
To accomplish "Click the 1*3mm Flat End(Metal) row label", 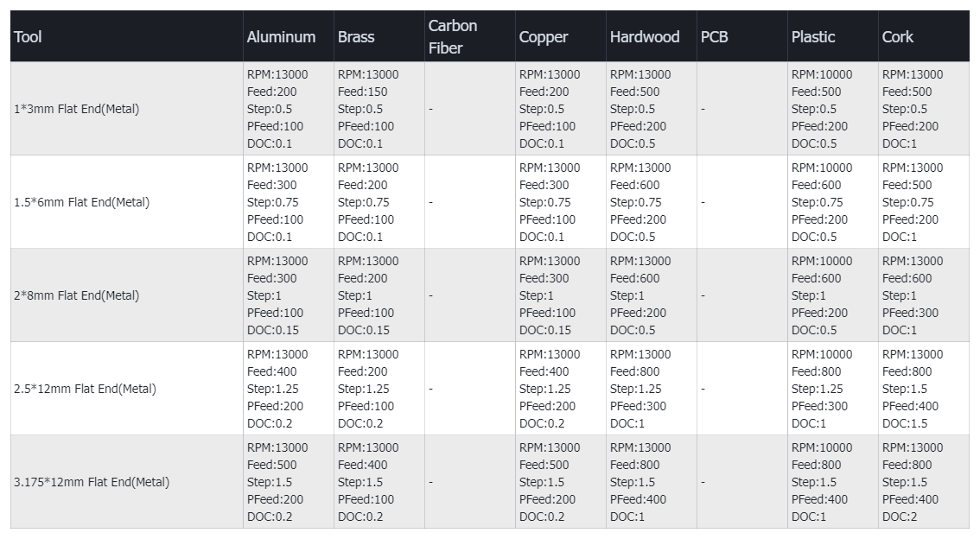I will point(77,109).
